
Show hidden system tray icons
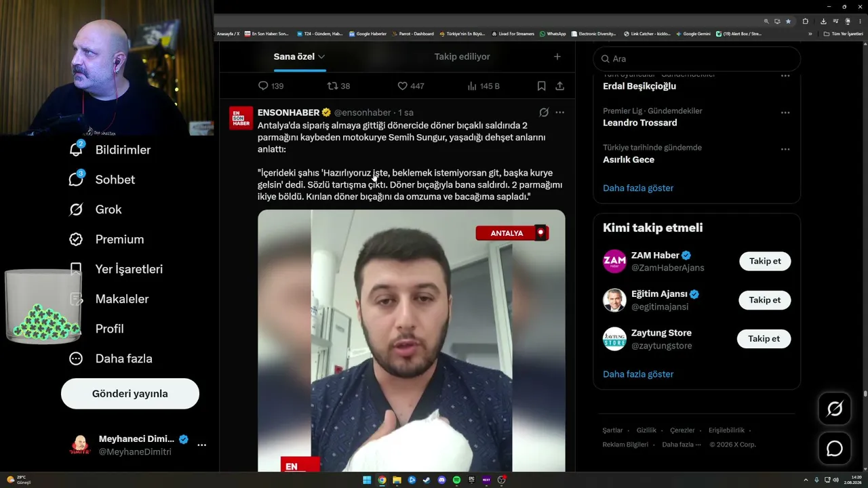point(806,480)
